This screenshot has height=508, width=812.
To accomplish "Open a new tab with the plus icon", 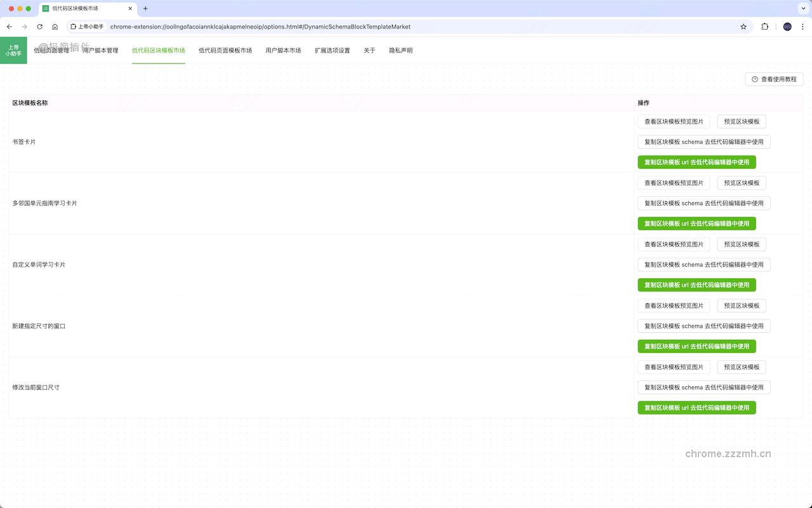I will coord(145,8).
